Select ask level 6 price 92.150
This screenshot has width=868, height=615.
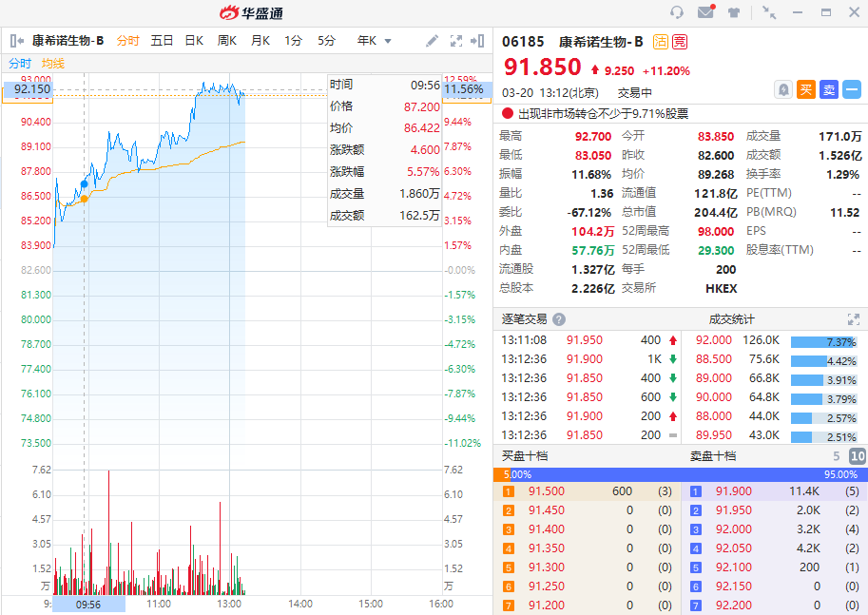click(x=734, y=586)
